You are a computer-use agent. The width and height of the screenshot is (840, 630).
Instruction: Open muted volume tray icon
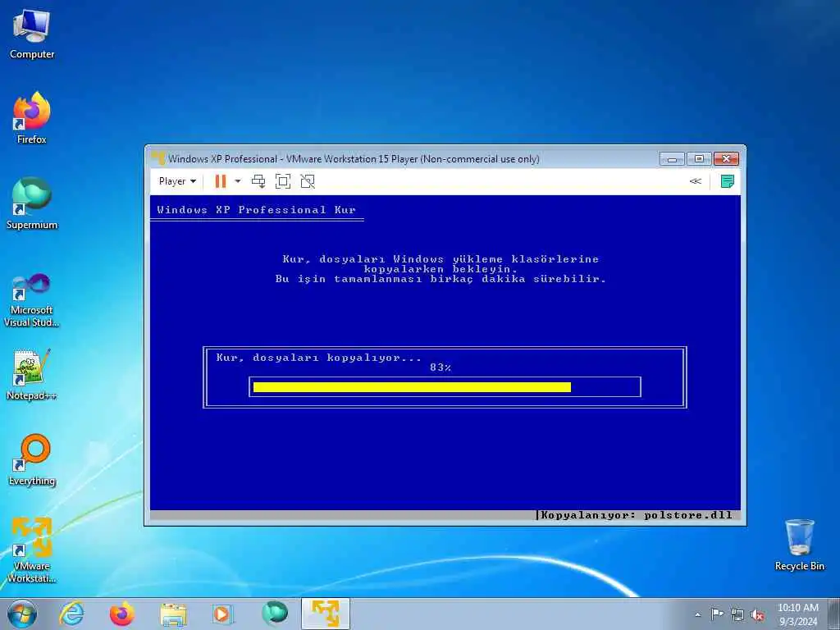tap(757, 615)
